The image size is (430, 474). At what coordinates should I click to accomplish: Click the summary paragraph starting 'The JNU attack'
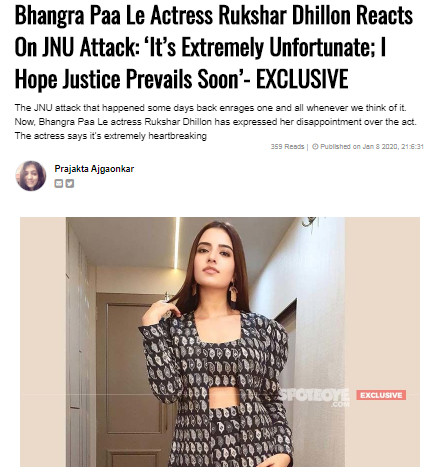coord(215,122)
